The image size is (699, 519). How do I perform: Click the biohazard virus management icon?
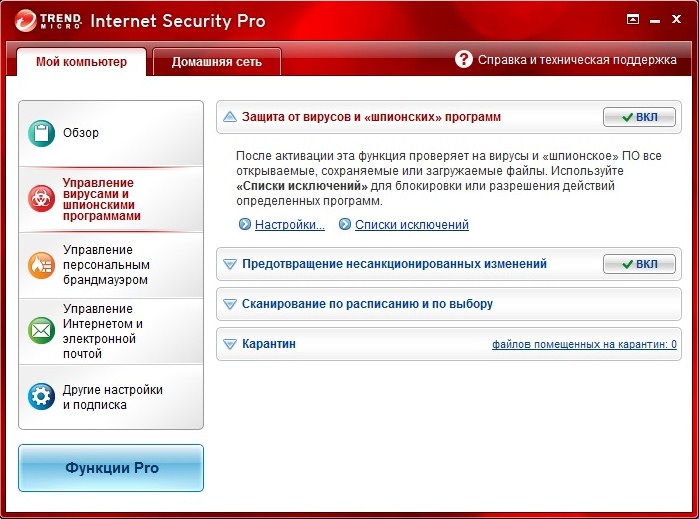(42, 199)
